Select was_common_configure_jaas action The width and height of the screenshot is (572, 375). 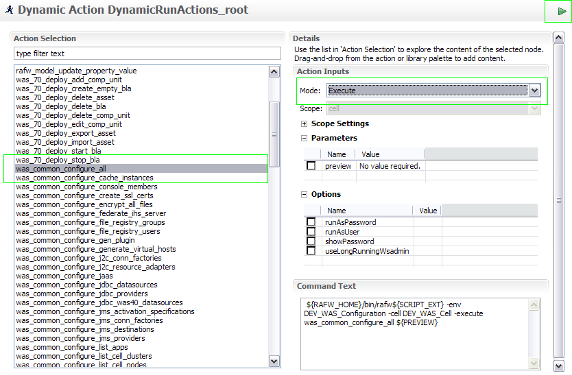pyautogui.click(x=64, y=276)
